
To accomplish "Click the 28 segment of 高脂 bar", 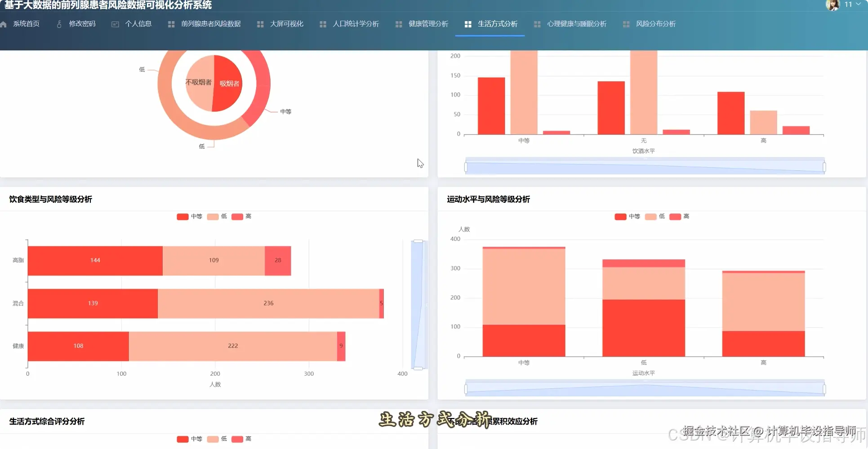I will click(x=278, y=261).
